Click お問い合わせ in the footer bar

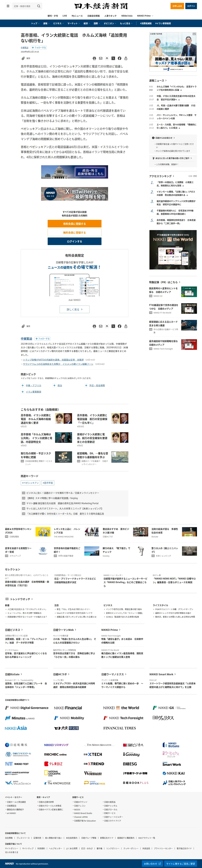pyautogui.click(x=152, y=864)
